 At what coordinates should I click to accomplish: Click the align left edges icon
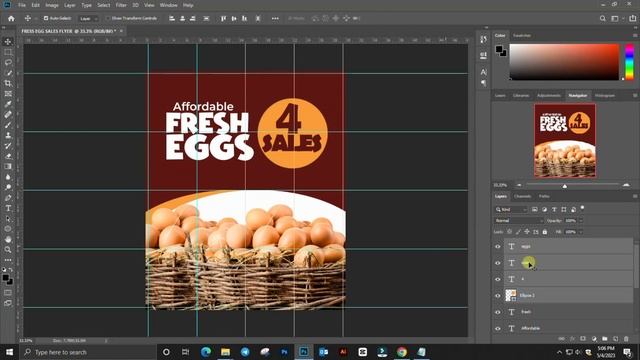172,18
